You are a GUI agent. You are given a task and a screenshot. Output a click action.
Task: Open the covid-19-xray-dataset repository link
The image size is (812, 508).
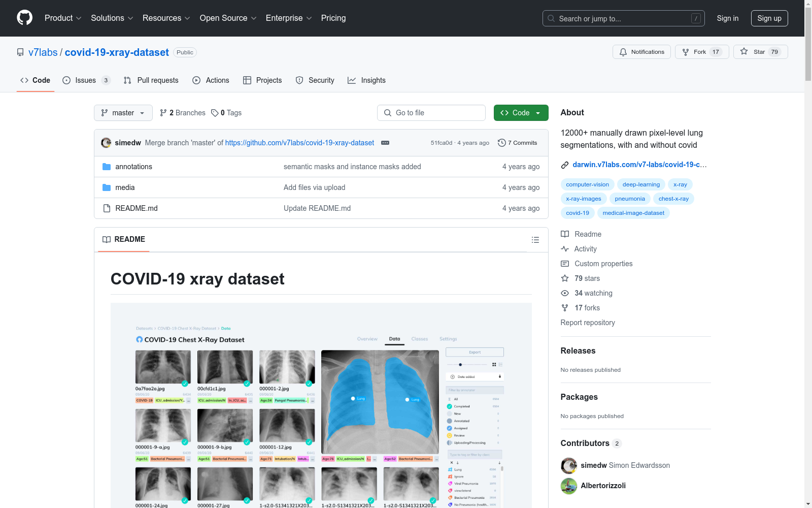117,52
